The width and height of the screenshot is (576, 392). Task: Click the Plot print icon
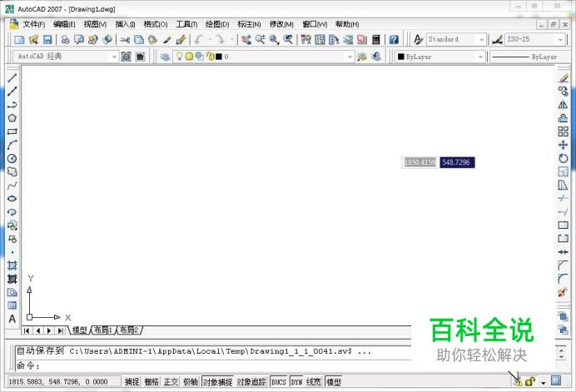66,39
